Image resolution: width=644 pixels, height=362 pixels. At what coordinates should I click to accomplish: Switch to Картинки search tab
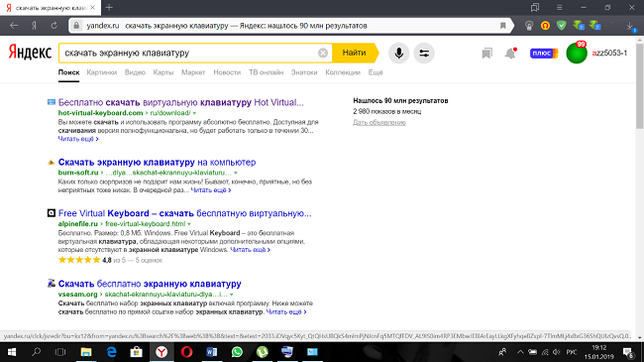pos(102,72)
